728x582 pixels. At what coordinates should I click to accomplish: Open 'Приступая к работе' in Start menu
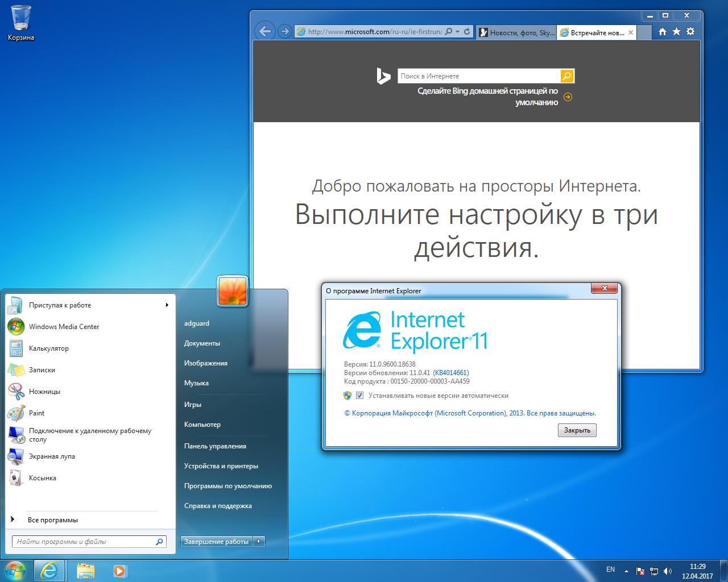point(89,305)
